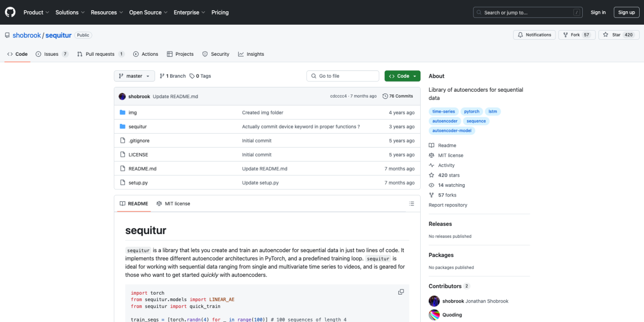Open the Pull requests tab
Viewport: 644px width, 322px height.
pyautogui.click(x=100, y=54)
